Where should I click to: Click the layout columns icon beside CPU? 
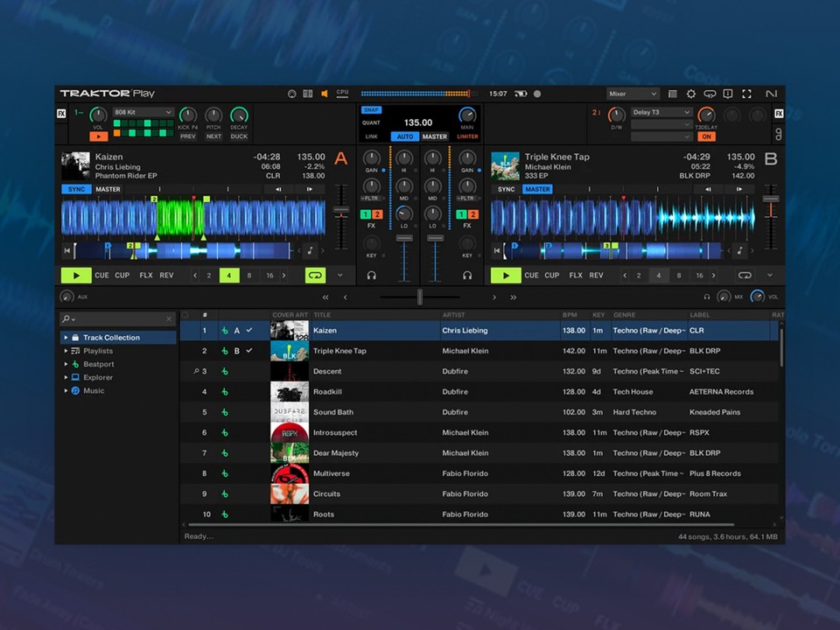pyautogui.click(x=307, y=94)
